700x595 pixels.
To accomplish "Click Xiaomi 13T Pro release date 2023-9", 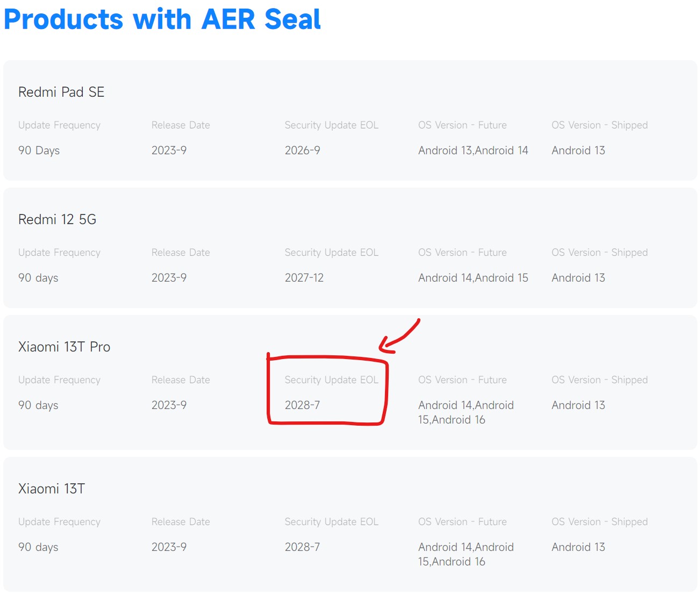I will (169, 405).
